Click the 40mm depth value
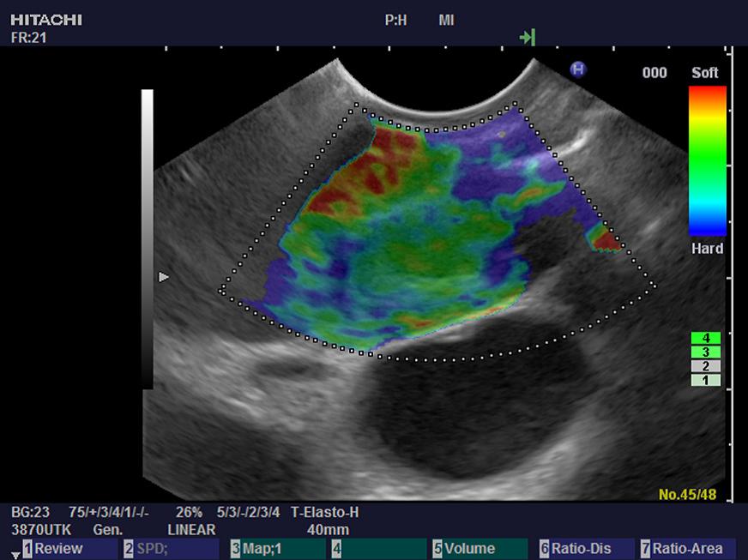The height and width of the screenshot is (560, 748). click(x=329, y=530)
